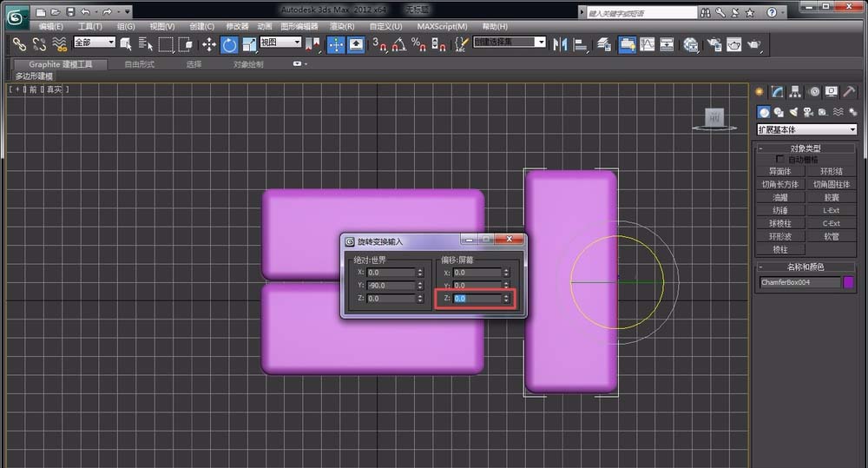Enable the 自动栅格 checkbox
The height and width of the screenshot is (468, 868).
(x=779, y=159)
